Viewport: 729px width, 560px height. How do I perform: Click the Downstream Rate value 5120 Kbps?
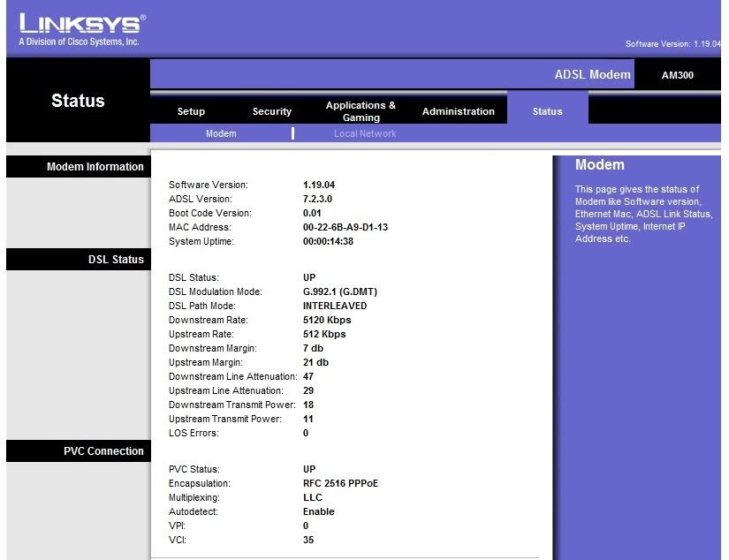click(327, 320)
